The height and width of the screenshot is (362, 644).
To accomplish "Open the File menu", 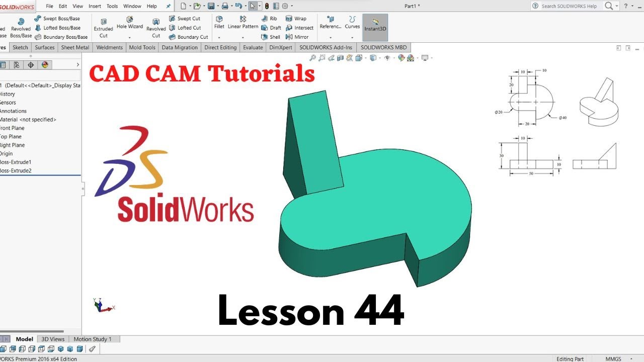I will (49, 6).
